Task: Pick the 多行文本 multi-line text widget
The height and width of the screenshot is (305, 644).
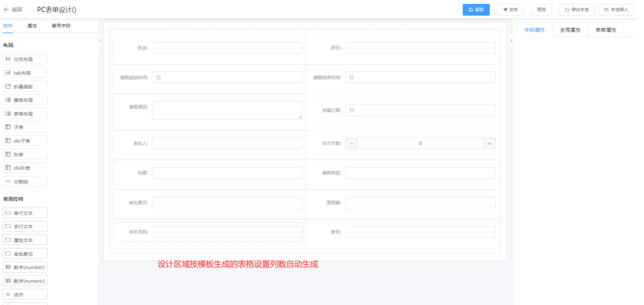Action: pos(25,226)
